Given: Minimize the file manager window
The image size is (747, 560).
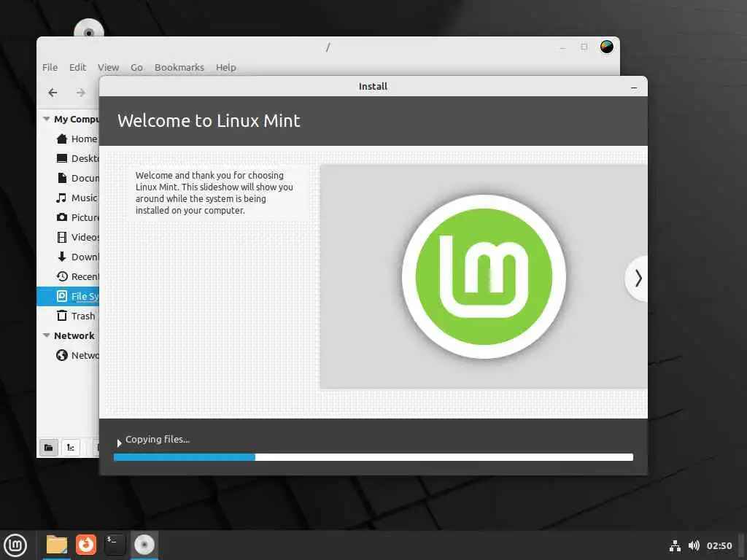Looking at the screenshot, I should [x=562, y=47].
